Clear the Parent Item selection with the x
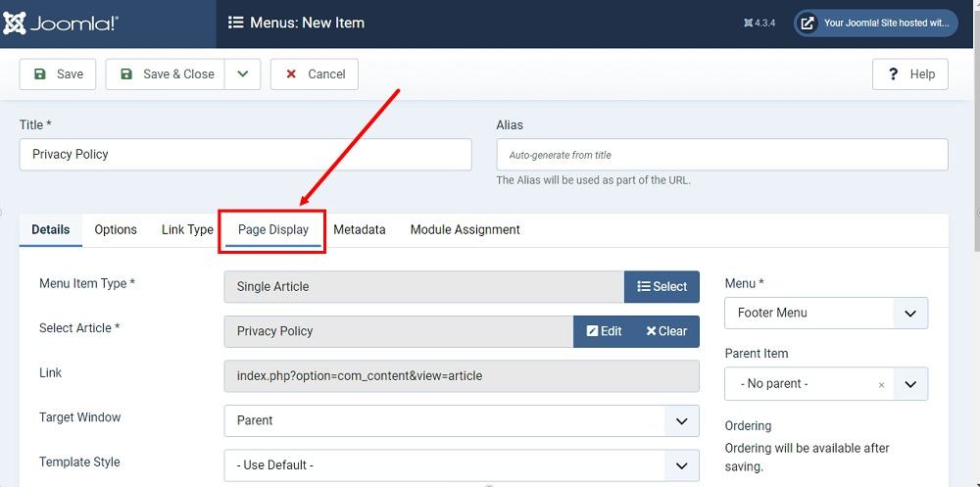This screenshot has width=980, height=487. click(x=881, y=385)
